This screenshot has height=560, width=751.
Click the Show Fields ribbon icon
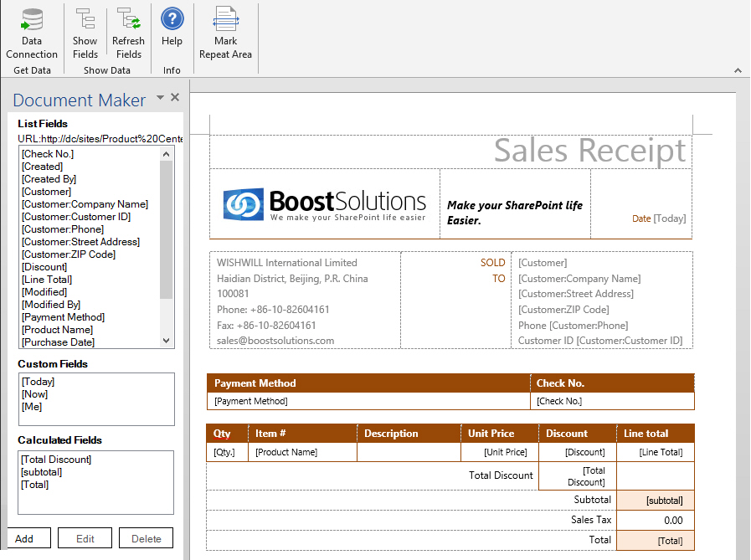85,33
